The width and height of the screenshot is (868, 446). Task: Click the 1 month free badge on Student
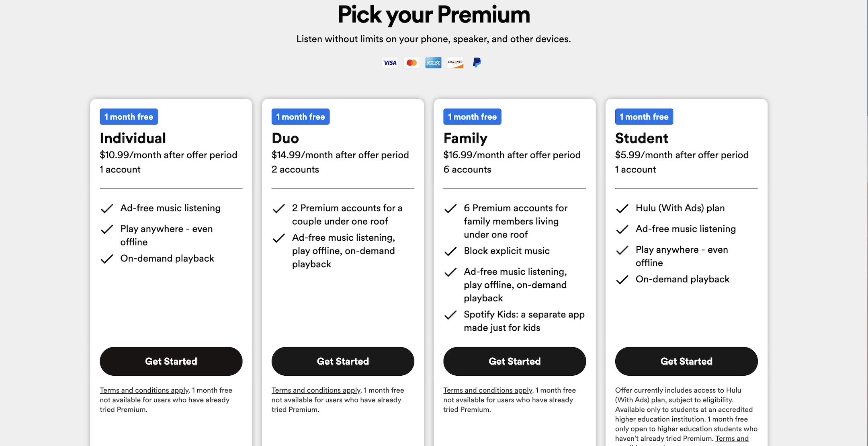644,117
